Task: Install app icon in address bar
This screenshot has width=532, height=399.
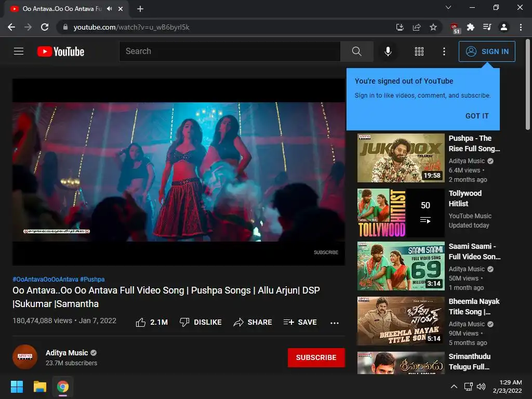Action: 400,27
